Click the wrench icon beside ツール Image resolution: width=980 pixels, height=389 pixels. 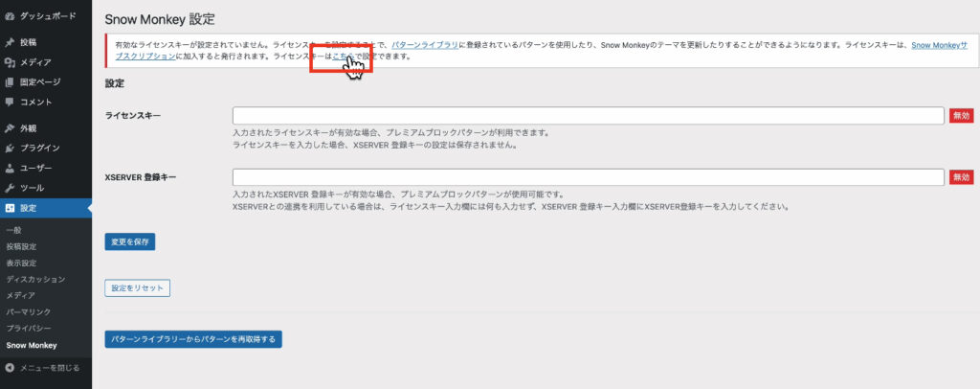pos(10,188)
